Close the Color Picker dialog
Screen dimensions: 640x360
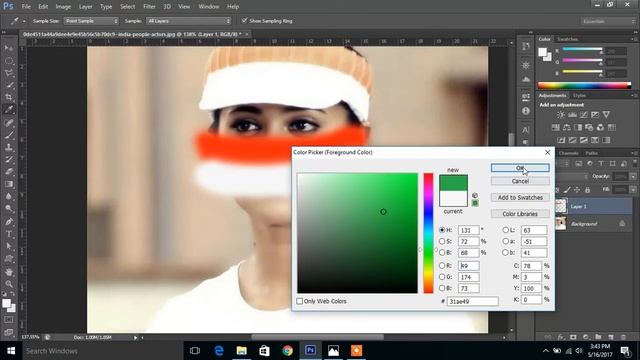547,152
